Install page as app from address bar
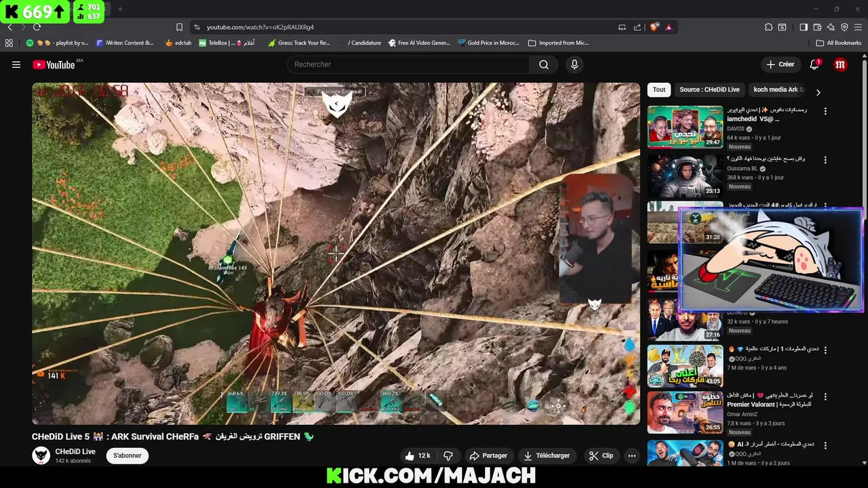 point(622,27)
